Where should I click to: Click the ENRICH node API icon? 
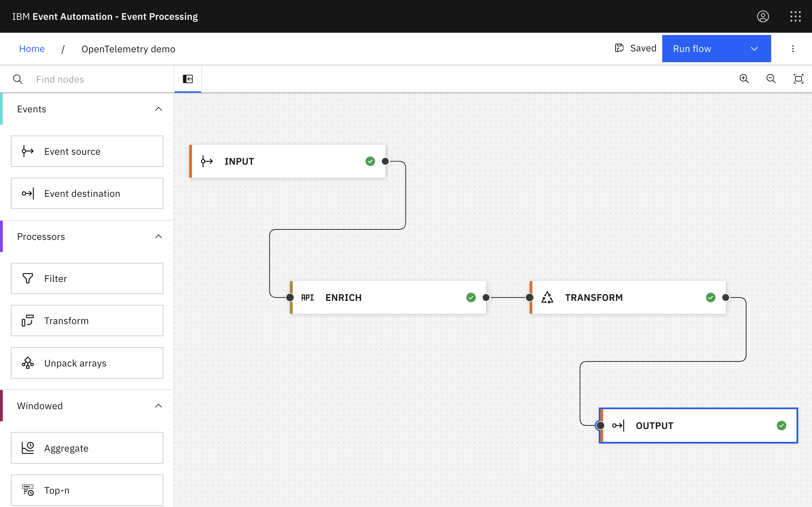click(x=307, y=297)
